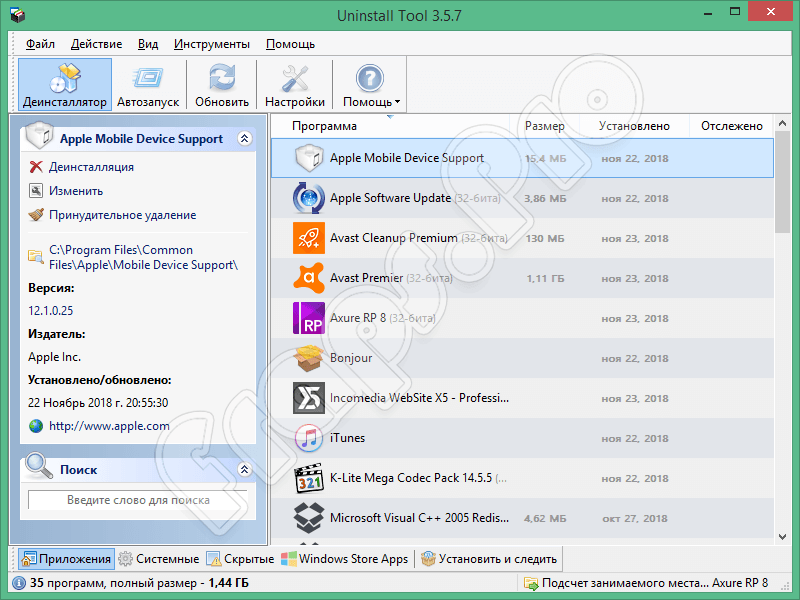
Task: Click version number 12.1.0.25
Action: coord(51,311)
